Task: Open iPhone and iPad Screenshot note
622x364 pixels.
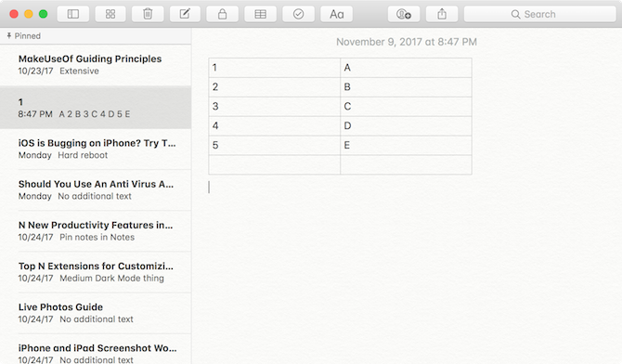Action: tap(96, 349)
